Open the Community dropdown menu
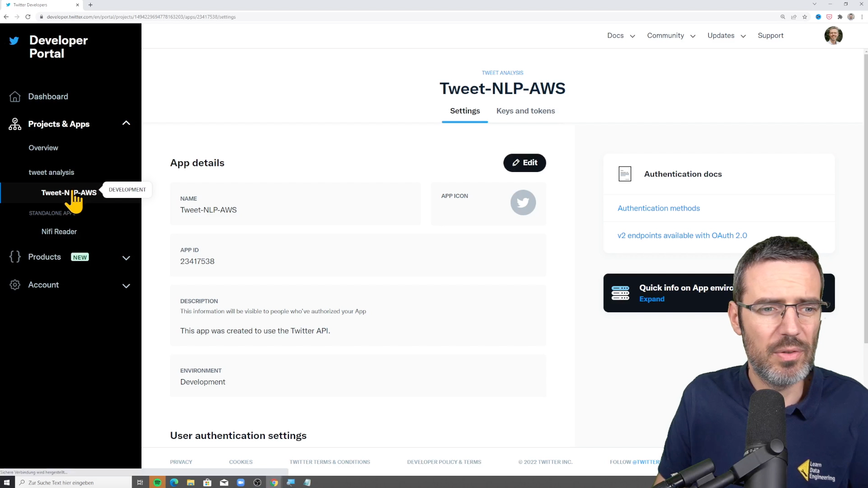This screenshot has width=868, height=488. pos(671,35)
